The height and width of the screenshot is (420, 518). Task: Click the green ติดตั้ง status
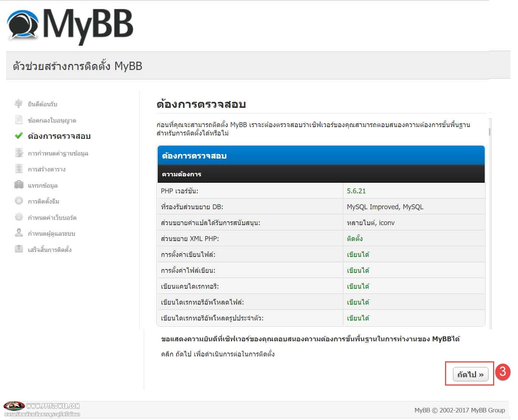355,239
